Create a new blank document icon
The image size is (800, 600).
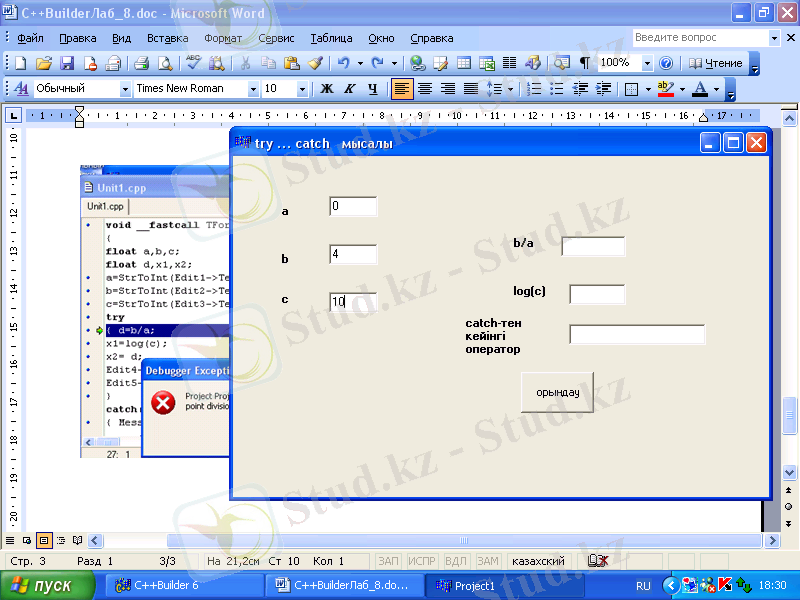tap(20, 63)
